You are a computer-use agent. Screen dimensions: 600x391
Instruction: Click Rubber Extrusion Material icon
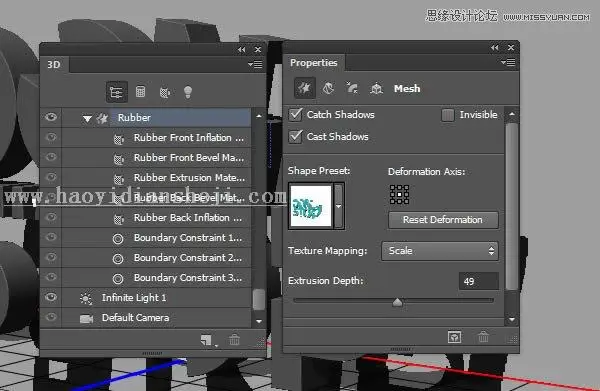pos(119,179)
